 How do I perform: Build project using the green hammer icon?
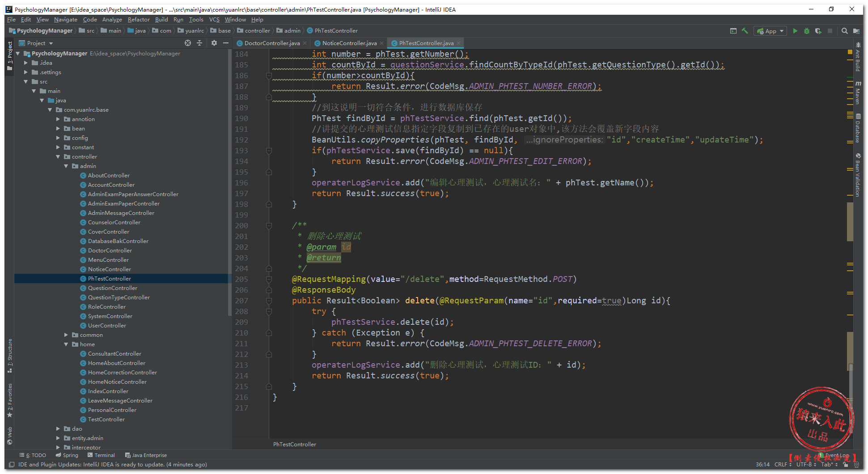pyautogui.click(x=745, y=31)
